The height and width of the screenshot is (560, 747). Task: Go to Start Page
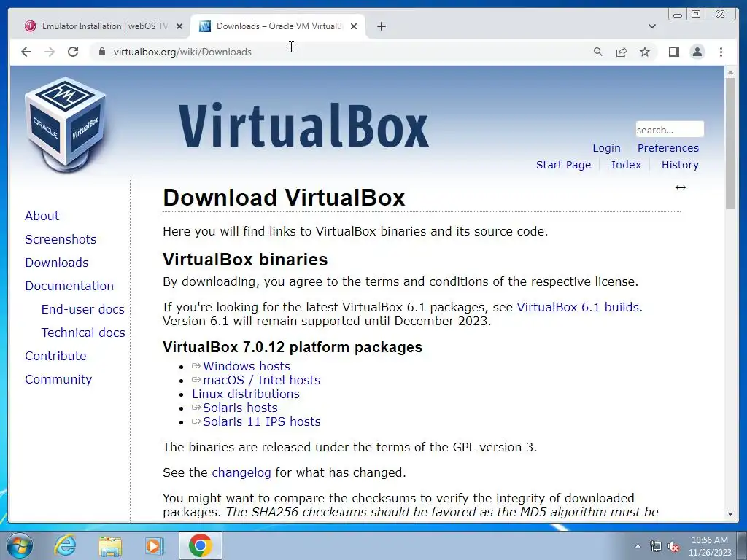tap(563, 165)
